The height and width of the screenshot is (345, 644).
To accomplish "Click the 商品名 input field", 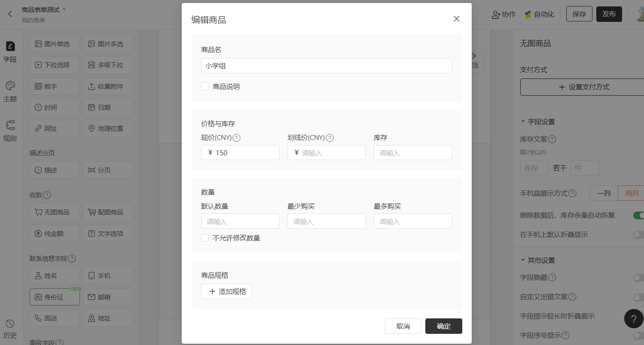I will point(327,66).
